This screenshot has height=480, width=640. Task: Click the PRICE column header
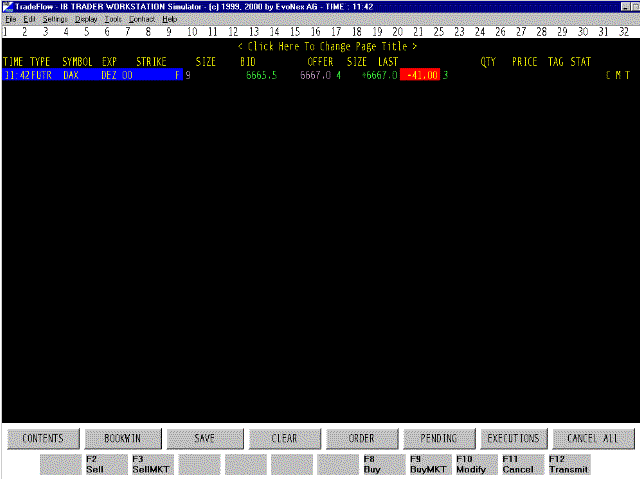pyautogui.click(x=524, y=62)
